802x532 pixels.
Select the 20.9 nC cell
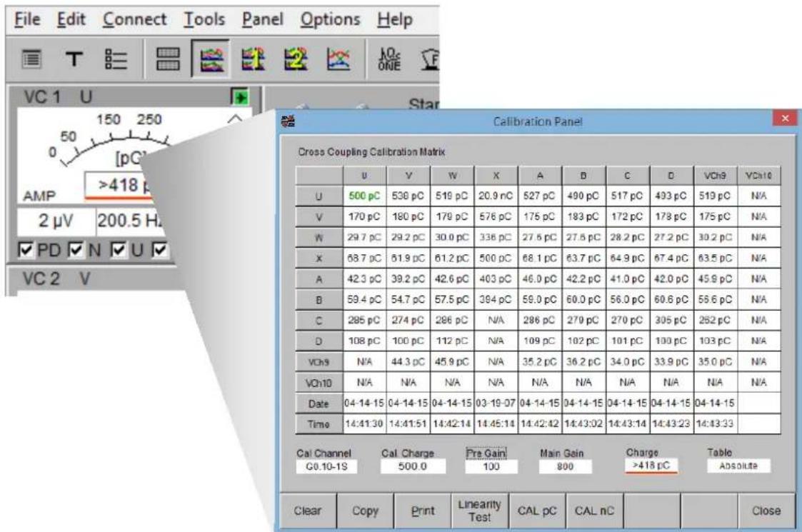496,196
